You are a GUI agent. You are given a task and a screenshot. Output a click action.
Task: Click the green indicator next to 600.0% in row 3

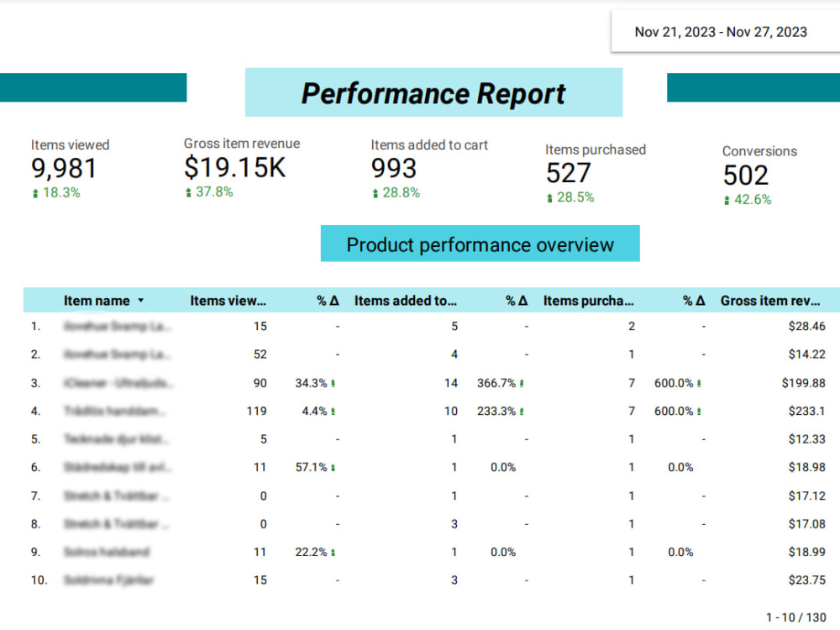[x=699, y=383]
